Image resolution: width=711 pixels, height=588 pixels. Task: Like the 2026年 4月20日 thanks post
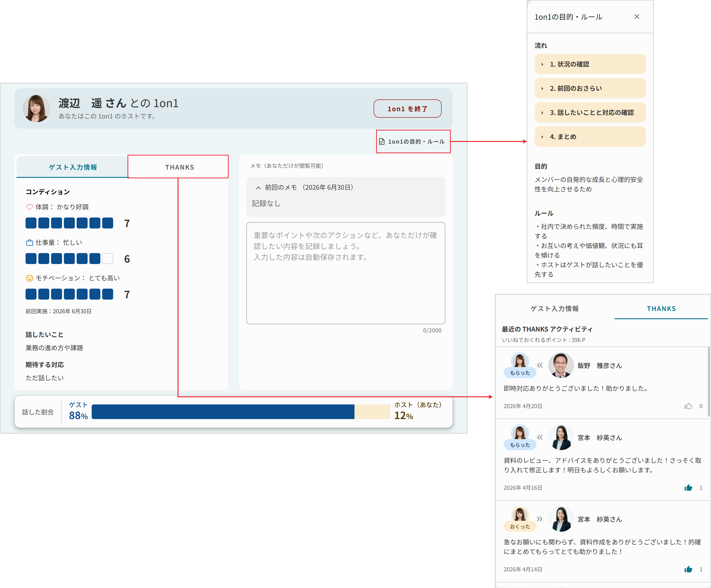coord(688,406)
